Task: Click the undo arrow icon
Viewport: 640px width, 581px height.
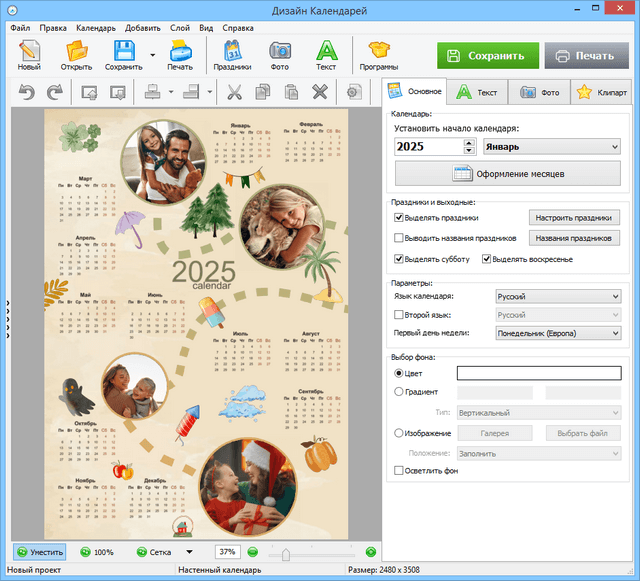Action: [x=26, y=93]
